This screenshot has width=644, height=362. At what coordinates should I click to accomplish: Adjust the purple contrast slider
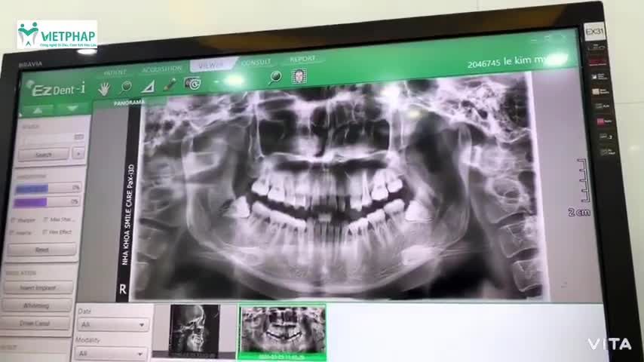click(46, 202)
